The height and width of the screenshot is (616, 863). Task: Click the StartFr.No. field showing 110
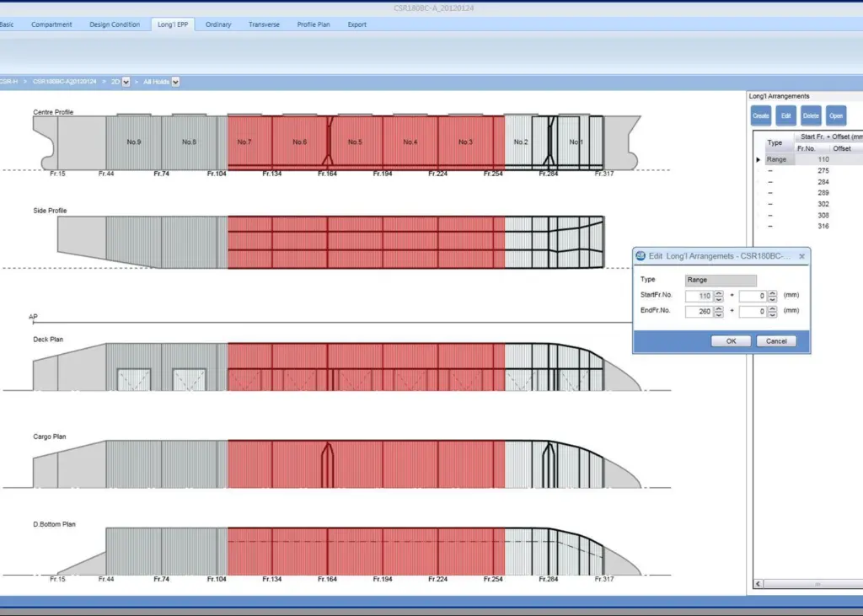[700, 296]
